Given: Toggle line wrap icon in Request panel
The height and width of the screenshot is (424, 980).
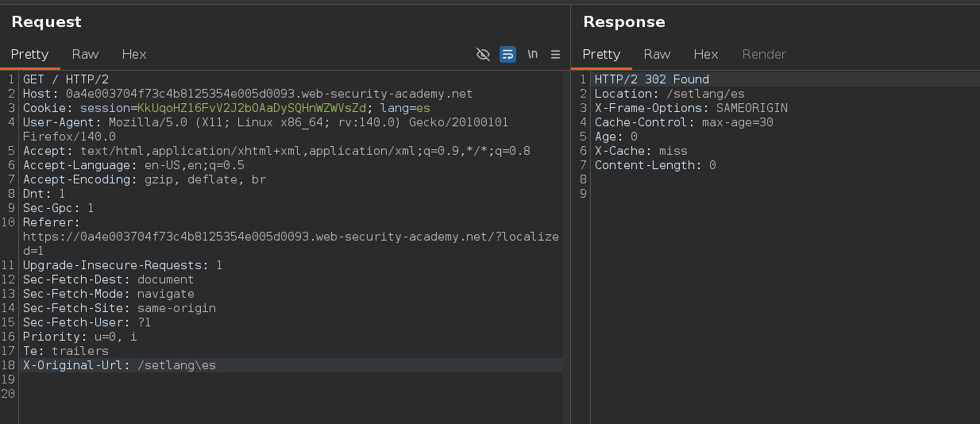Looking at the screenshot, I should (507, 54).
